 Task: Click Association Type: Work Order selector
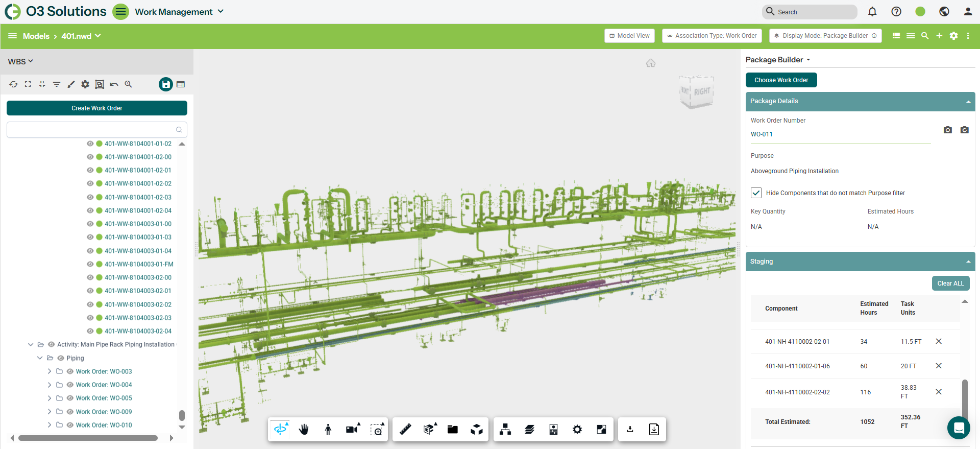tap(712, 36)
